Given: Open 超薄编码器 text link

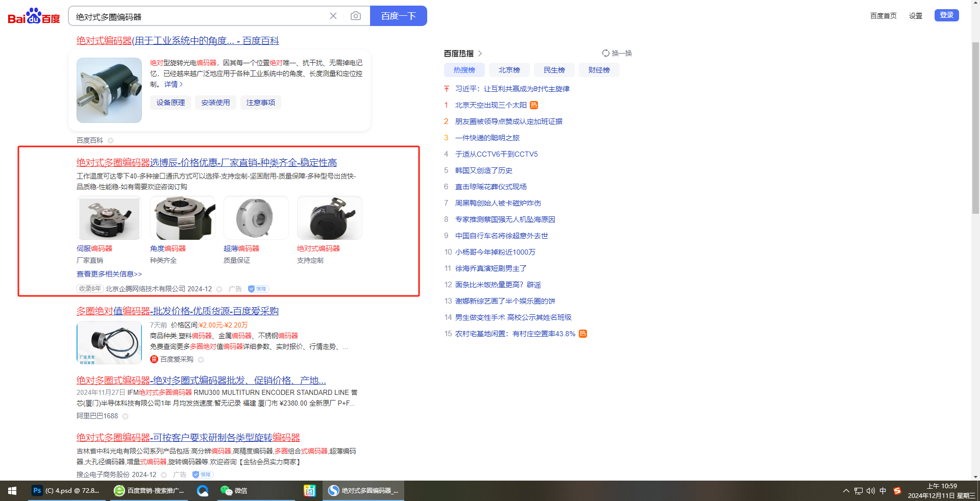Looking at the screenshot, I should [241, 248].
